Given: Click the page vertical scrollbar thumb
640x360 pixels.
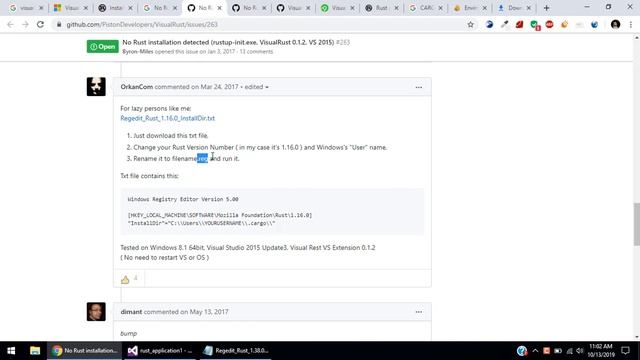Looking at the screenshot, I should click(636, 224).
